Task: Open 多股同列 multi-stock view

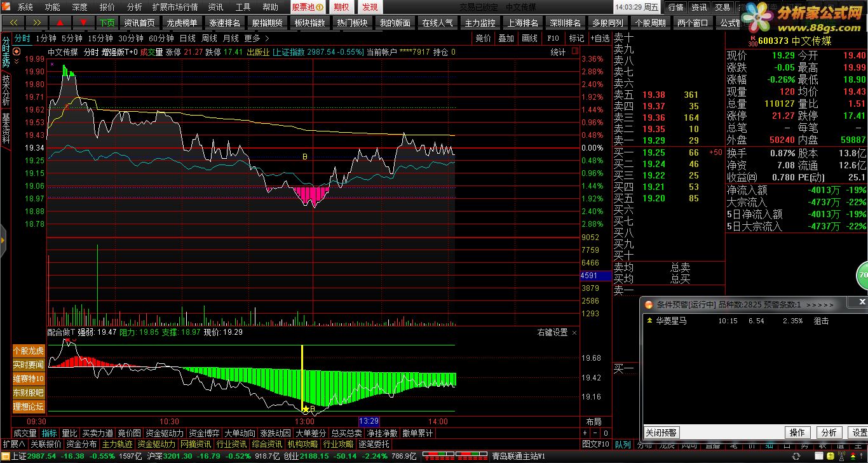Action: (608, 22)
